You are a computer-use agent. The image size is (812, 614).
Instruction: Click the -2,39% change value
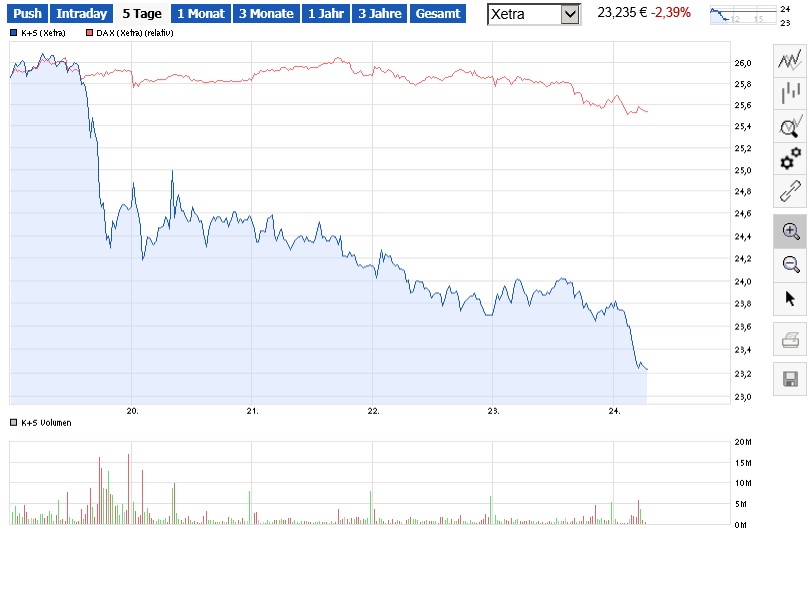point(671,12)
